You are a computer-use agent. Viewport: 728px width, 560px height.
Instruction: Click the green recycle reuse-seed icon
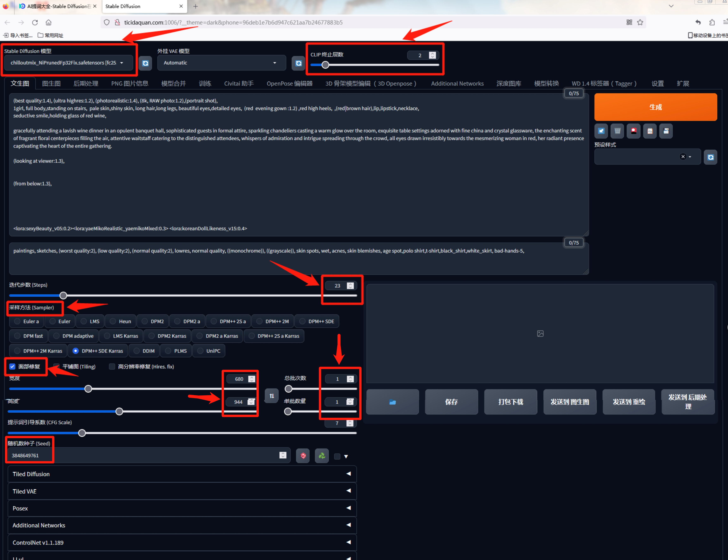[x=321, y=456]
